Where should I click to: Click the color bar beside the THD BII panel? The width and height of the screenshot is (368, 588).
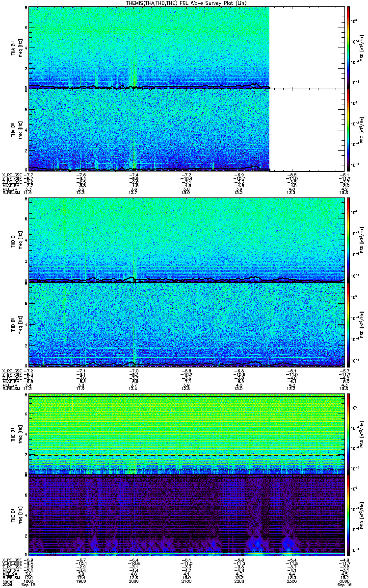[x=348, y=324]
